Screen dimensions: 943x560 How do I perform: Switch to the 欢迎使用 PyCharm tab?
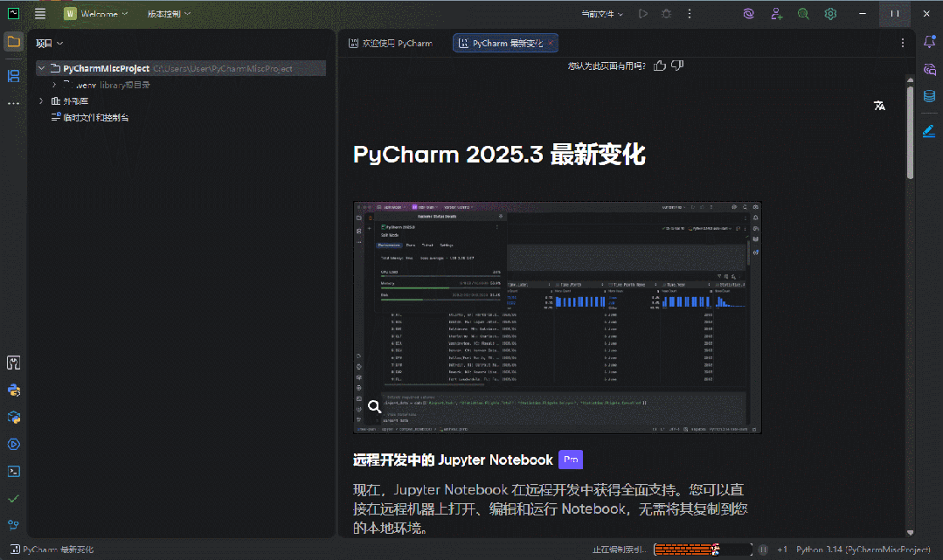pyautogui.click(x=391, y=44)
